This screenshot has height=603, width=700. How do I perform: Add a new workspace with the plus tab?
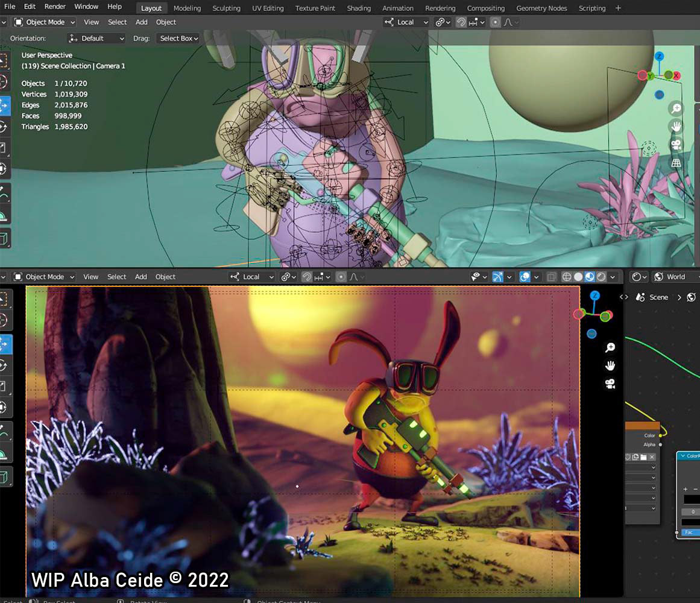[x=618, y=8]
